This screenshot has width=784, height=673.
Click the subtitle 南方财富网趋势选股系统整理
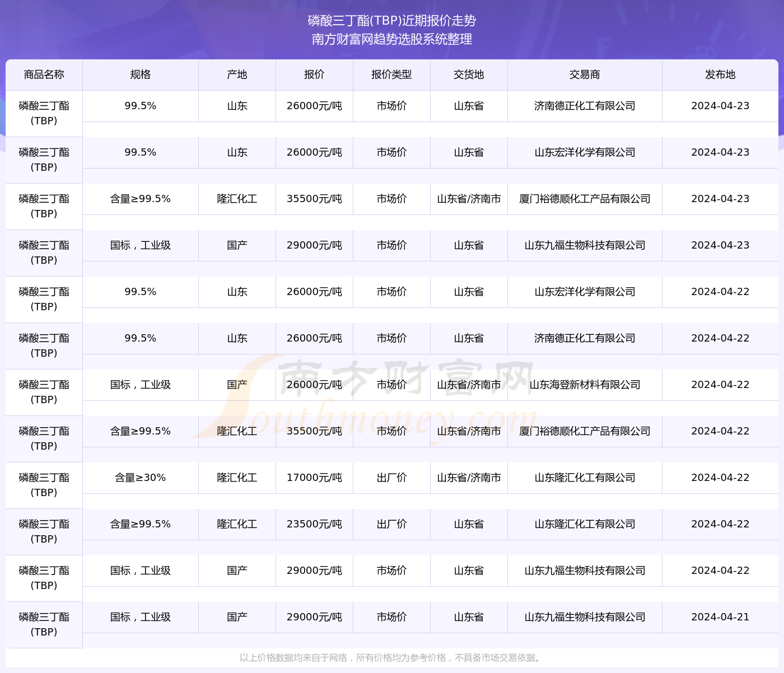(391, 39)
